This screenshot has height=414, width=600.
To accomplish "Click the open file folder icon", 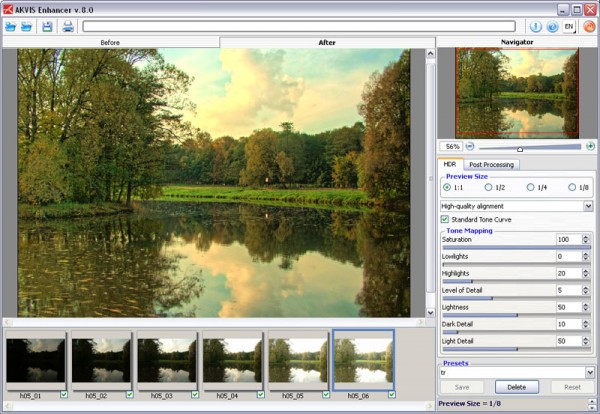I will (11, 26).
